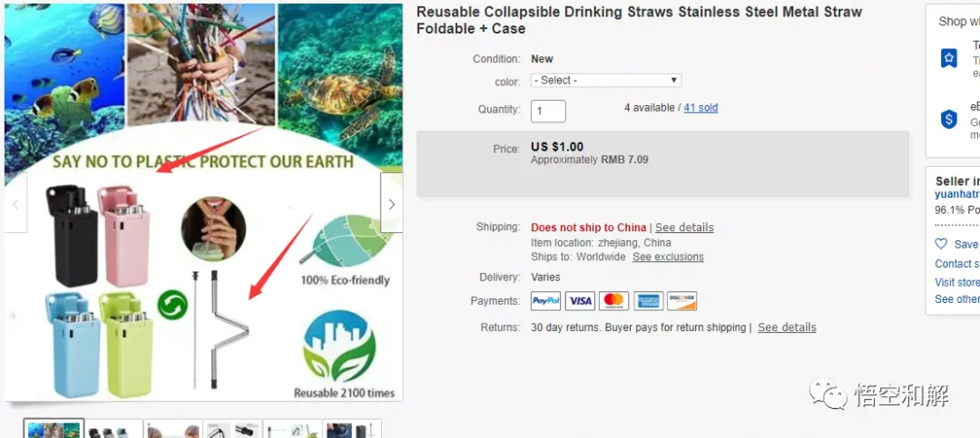
Task: Show next product image with right arrow
Action: pos(391,203)
